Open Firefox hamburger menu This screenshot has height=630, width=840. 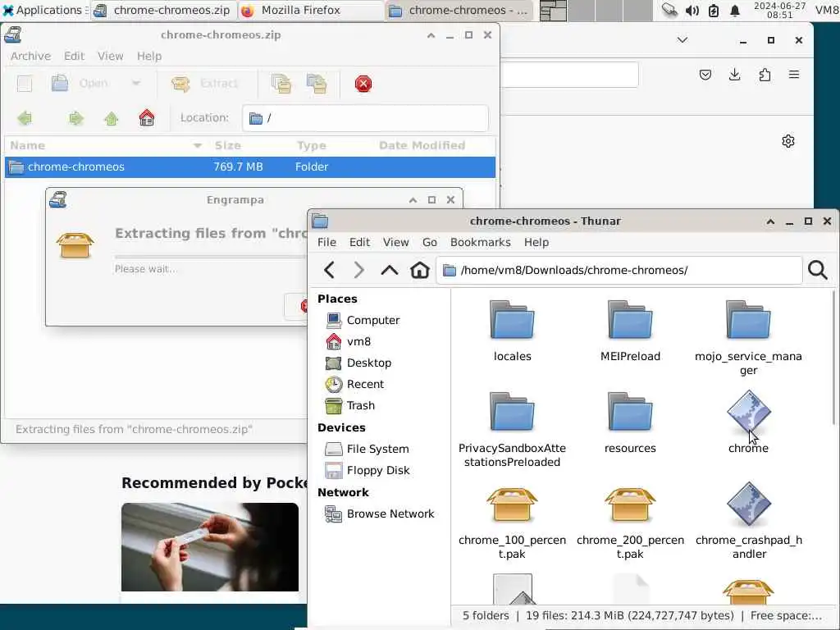pos(794,75)
